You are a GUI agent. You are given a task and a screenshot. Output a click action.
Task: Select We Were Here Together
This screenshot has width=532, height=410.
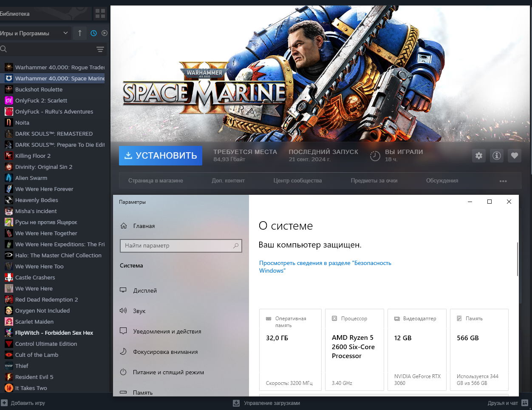[x=54, y=233]
